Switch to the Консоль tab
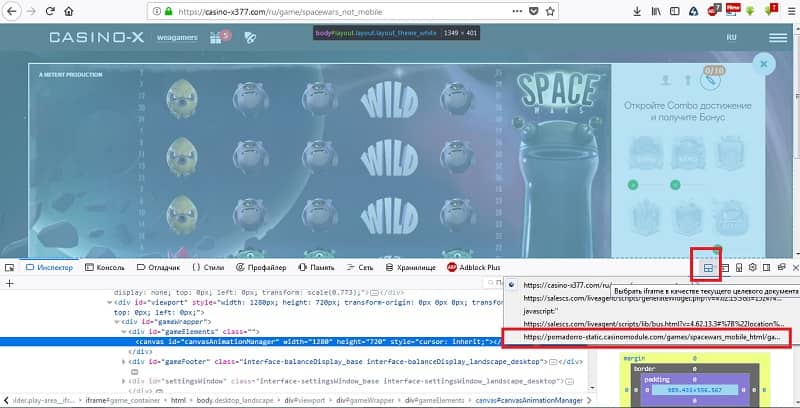 pyautogui.click(x=105, y=267)
